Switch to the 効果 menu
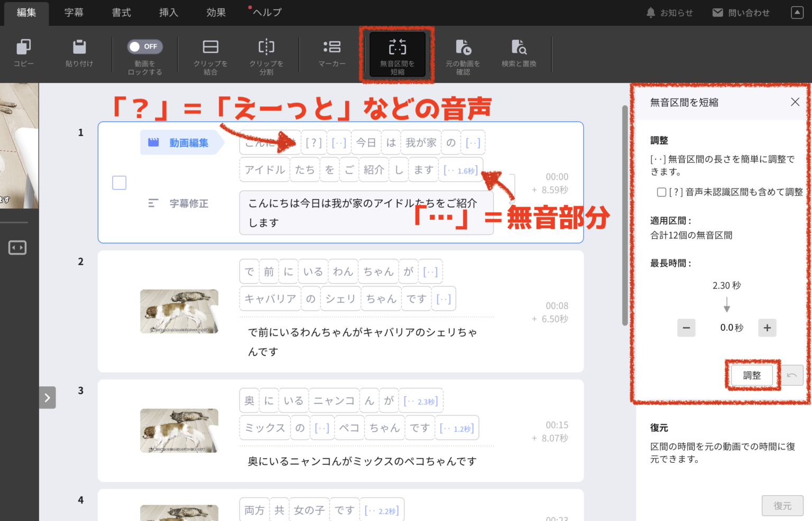812x521 pixels. tap(216, 12)
